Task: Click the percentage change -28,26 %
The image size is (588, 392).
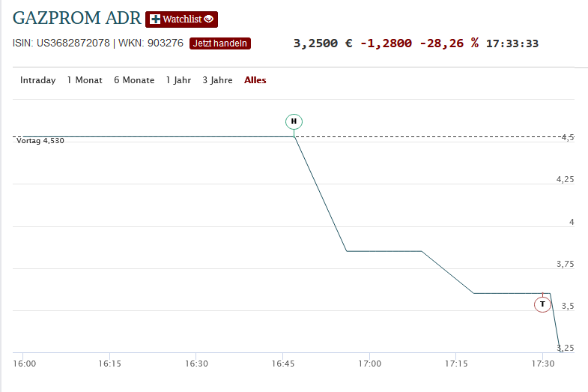Action: tap(449, 43)
